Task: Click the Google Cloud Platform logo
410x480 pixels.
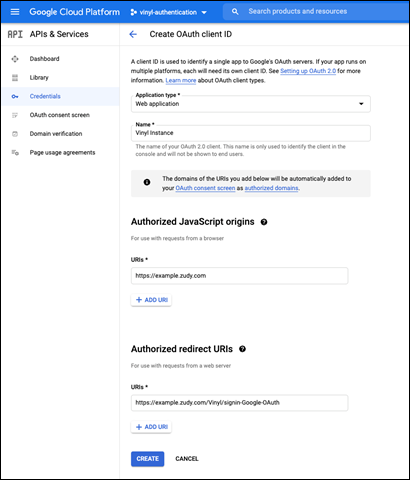Action: (x=74, y=12)
